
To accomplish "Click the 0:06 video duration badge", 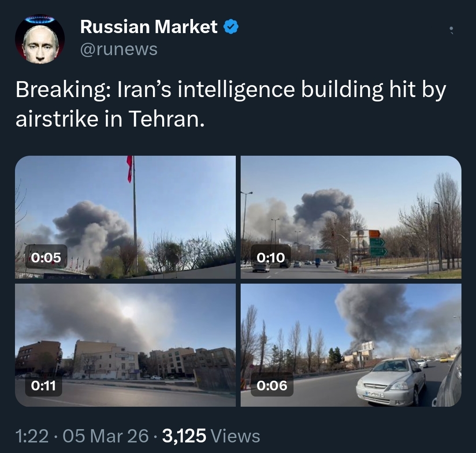I will click(x=272, y=385).
